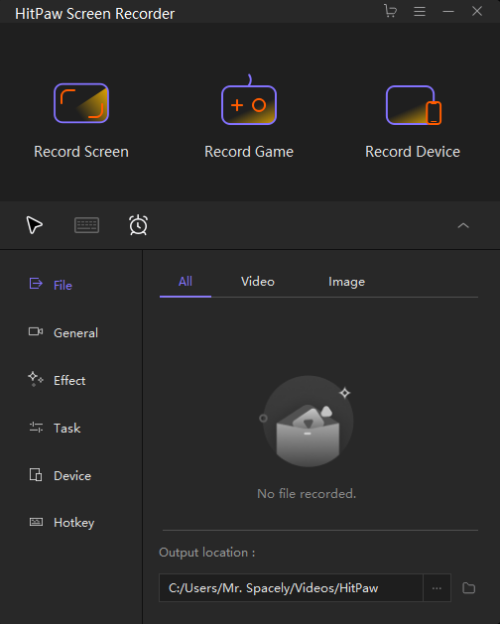This screenshot has width=500, height=624.
Task: Click the output location path field
Action: point(291,588)
